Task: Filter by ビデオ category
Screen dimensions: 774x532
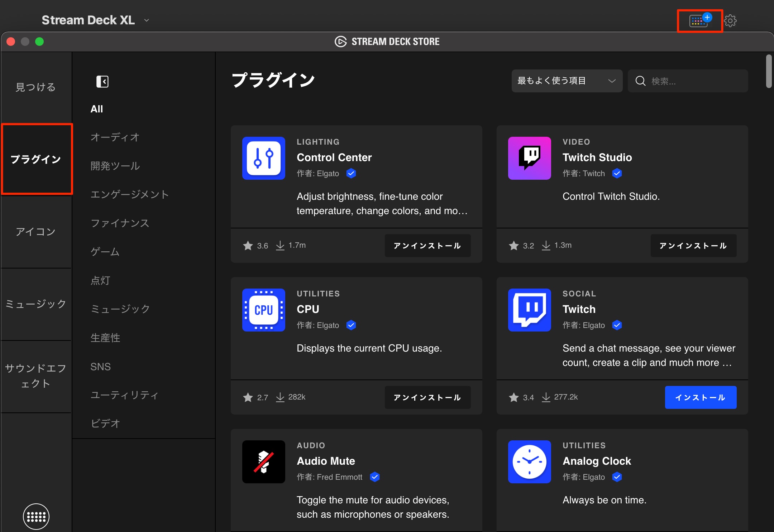Action: [105, 424]
